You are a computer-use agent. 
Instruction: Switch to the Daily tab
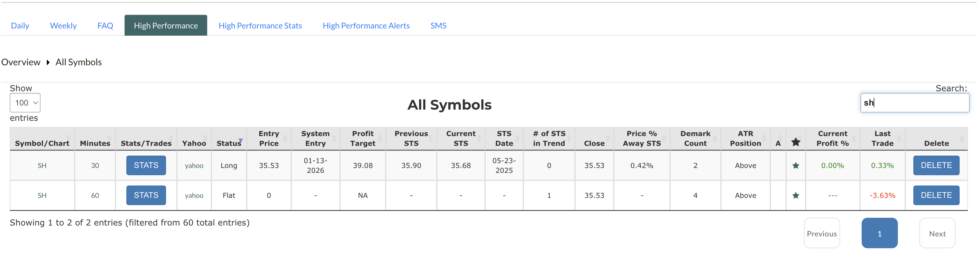tap(20, 26)
